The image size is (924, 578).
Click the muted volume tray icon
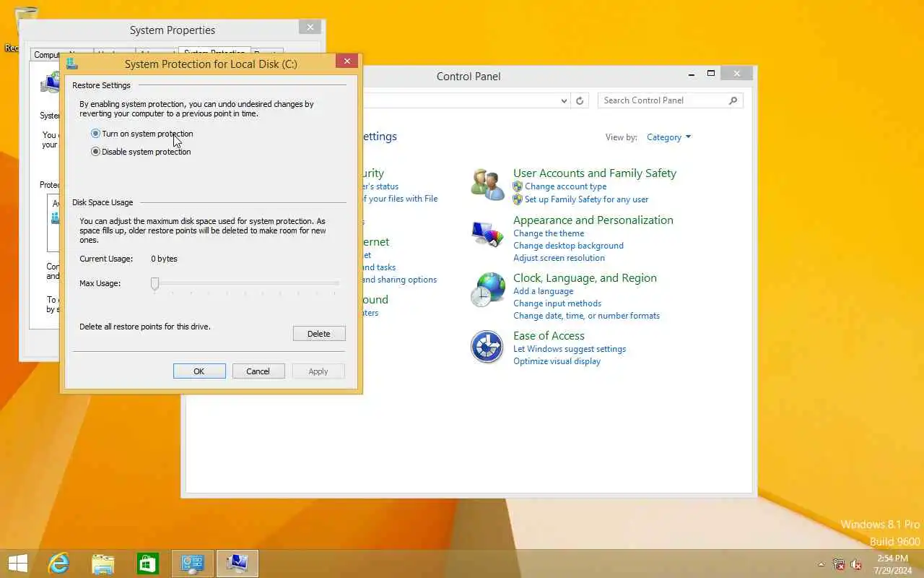click(857, 564)
